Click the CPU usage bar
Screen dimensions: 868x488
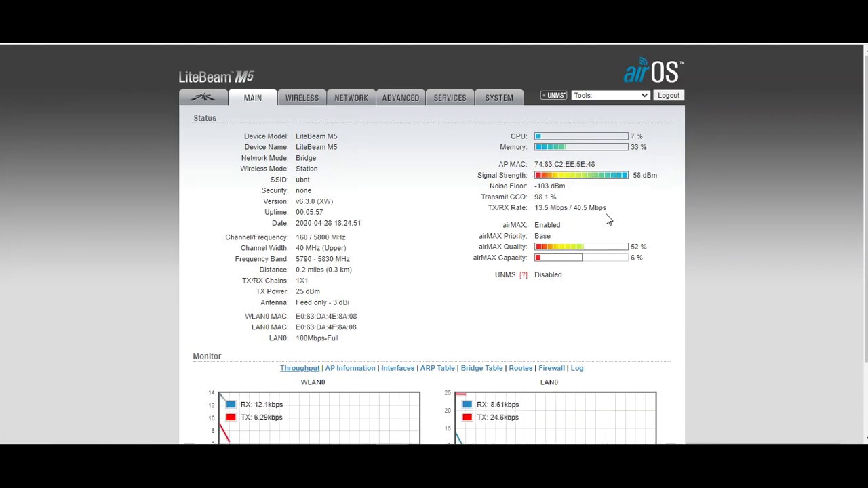pos(581,136)
